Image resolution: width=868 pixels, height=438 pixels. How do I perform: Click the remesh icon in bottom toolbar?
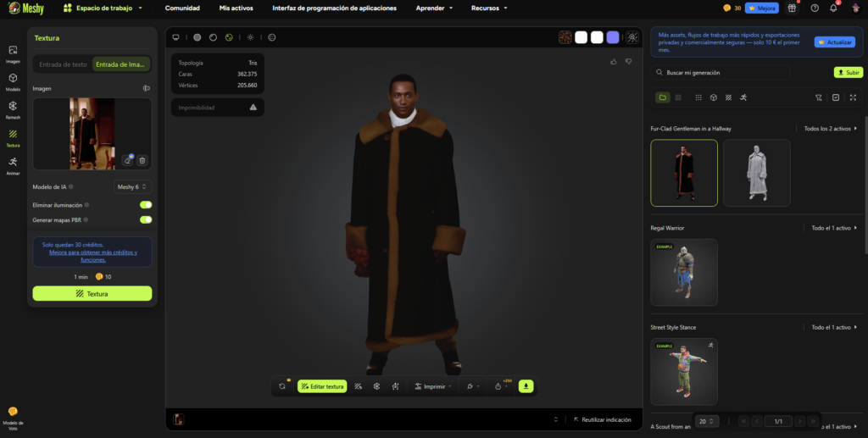click(x=376, y=386)
